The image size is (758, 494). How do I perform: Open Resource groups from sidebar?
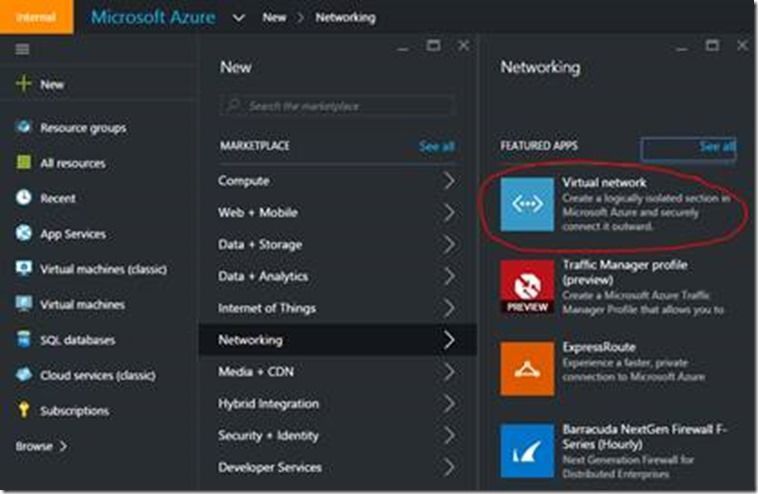(x=83, y=128)
